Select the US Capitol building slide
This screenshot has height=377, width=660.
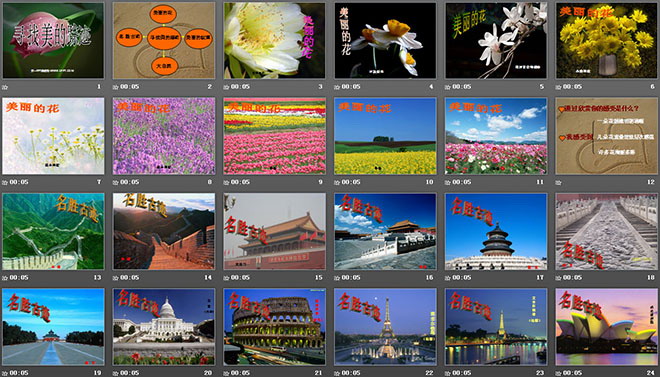coord(164,327)
